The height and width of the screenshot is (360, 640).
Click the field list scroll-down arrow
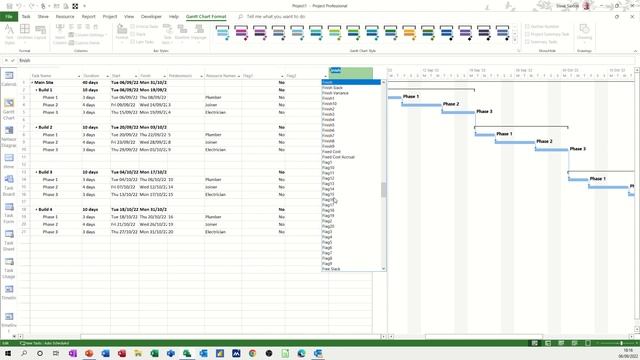(383, 269)
